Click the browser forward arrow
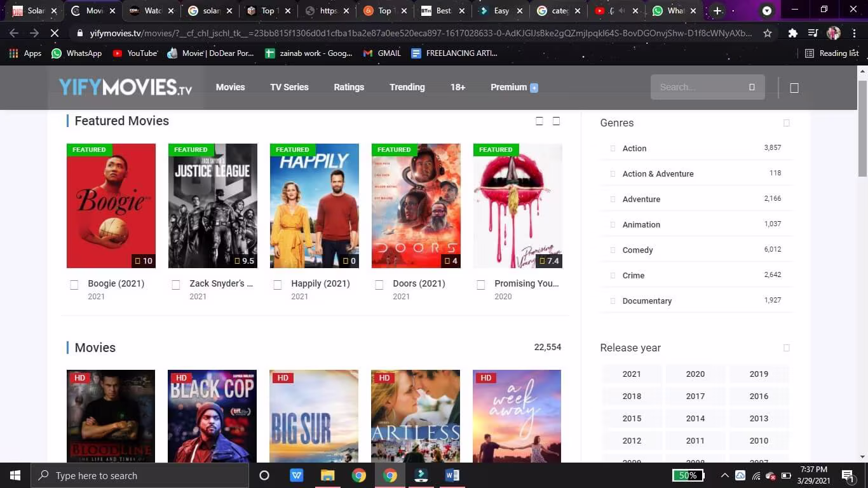 click(x=34, y=33)
